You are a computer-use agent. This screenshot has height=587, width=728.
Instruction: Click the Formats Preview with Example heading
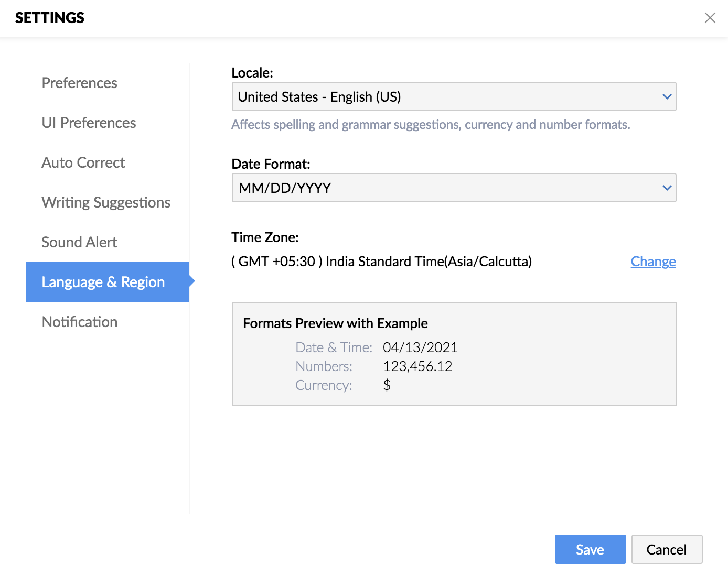coord(335,323)
